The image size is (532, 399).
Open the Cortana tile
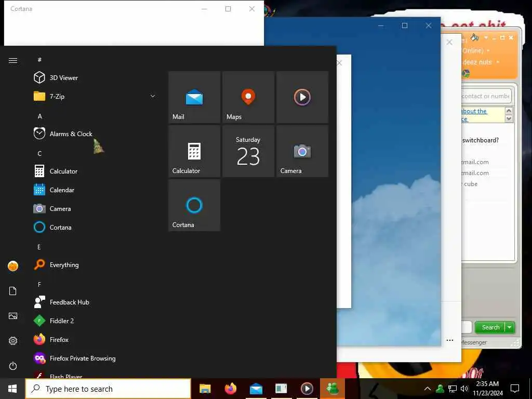(194, 205)
